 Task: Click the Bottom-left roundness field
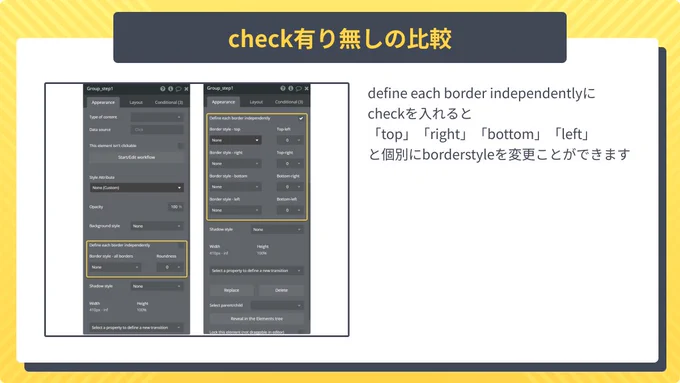[290, 210]
